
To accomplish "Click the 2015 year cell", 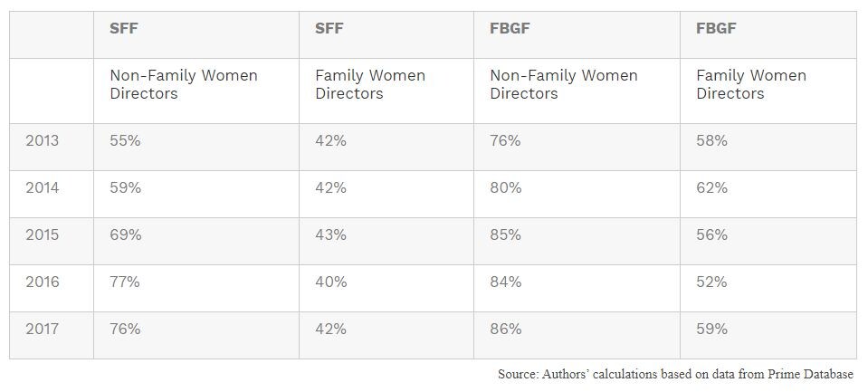I will (x=43, y=235).
